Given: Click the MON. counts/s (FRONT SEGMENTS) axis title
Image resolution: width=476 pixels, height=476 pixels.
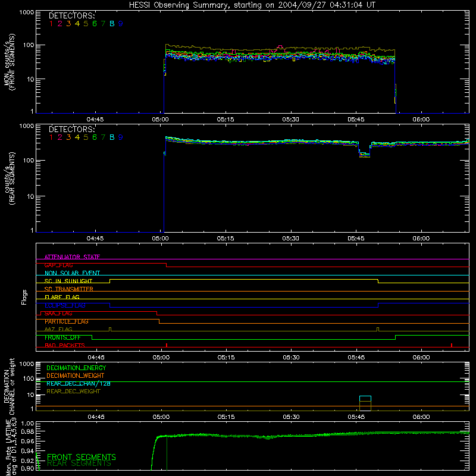Looking at the screenshot, I should (10, 62).
